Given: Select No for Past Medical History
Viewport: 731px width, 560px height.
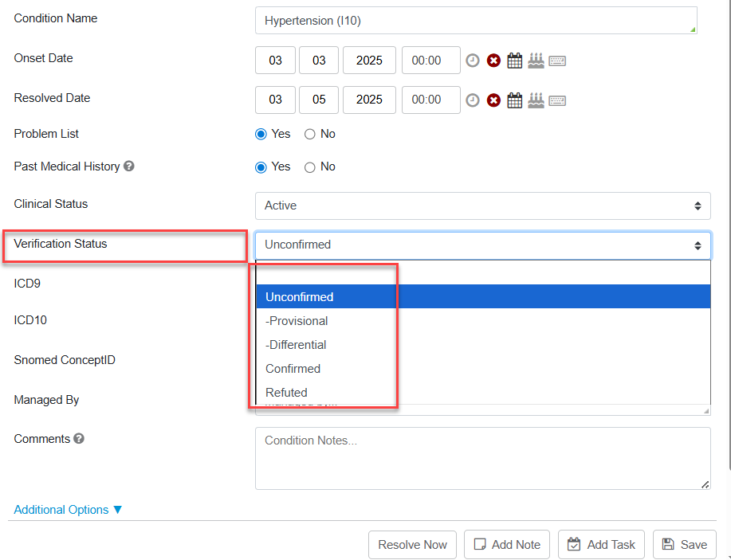Looking at the screenshot, I should tap(310, 167).
